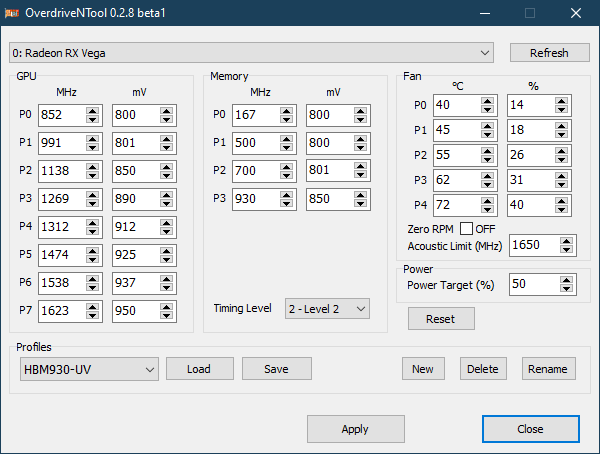Minimize the OverdriveNTool window
600x454 pixels.
pos(485,13)
